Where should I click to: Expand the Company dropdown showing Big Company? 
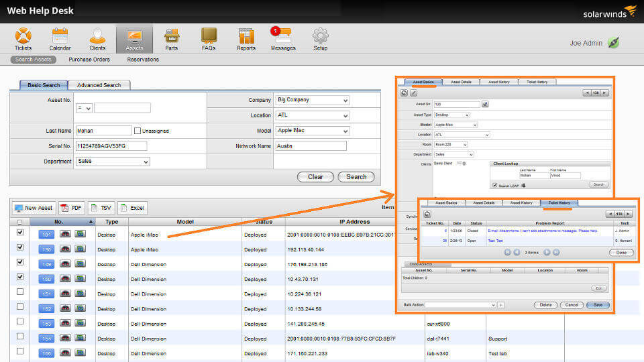(313, 100)
